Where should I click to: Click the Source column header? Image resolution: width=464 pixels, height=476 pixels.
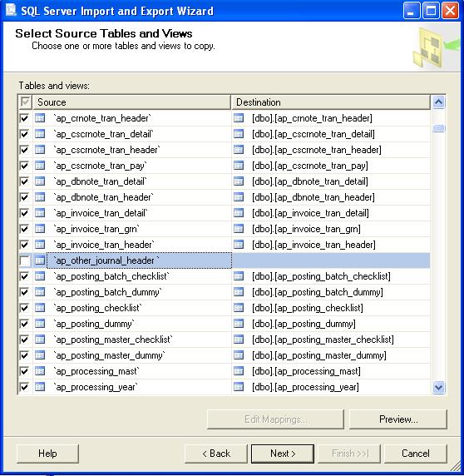coord(131,102)
